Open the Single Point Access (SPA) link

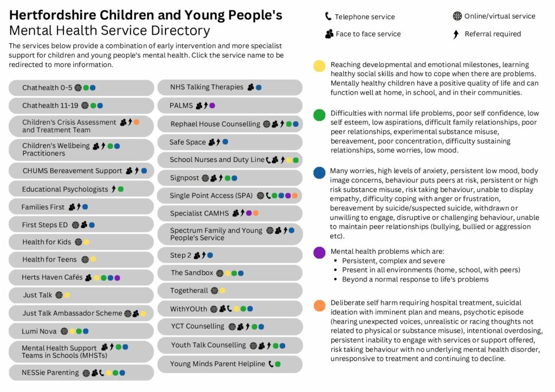211,195
